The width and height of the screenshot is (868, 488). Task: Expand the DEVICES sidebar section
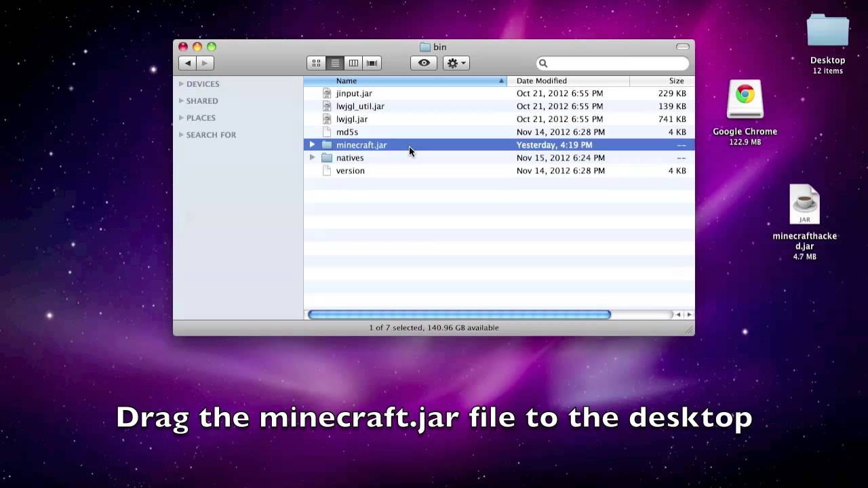click(181, 84)
